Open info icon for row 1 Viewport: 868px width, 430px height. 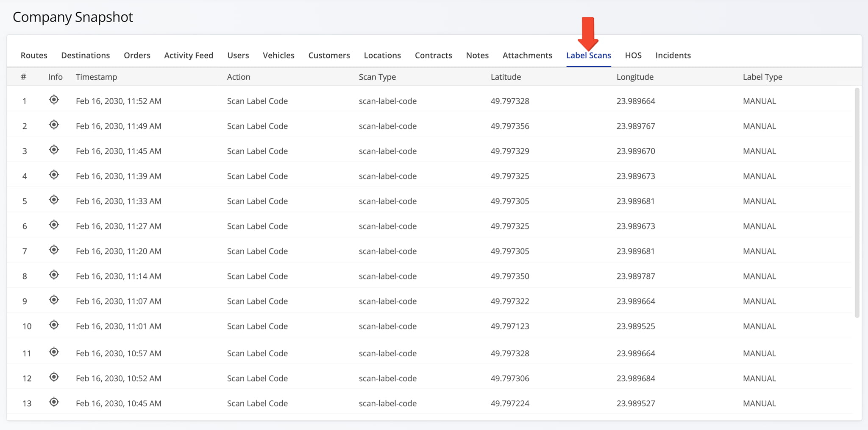(x=54, y=100)
